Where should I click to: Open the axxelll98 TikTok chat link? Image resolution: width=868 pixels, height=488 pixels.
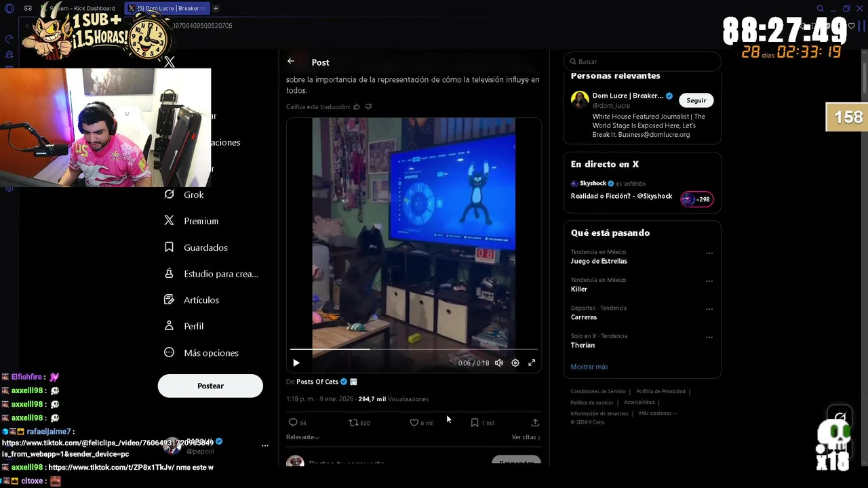pos(112,467)
